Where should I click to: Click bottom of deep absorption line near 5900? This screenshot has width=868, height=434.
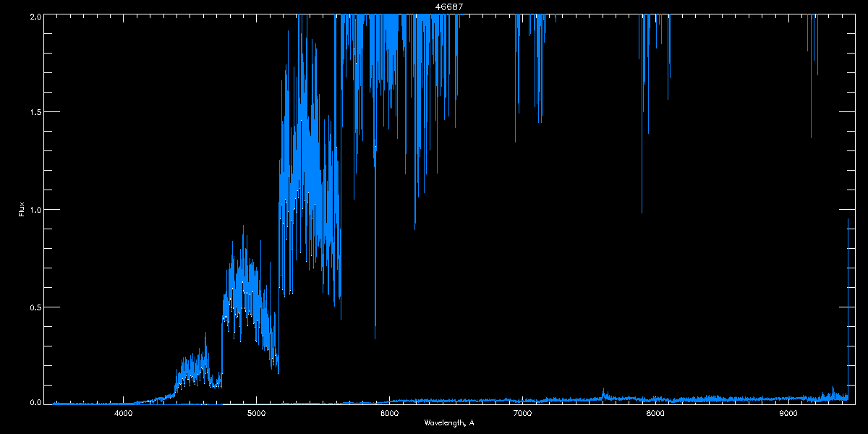[x=375, y=337]
